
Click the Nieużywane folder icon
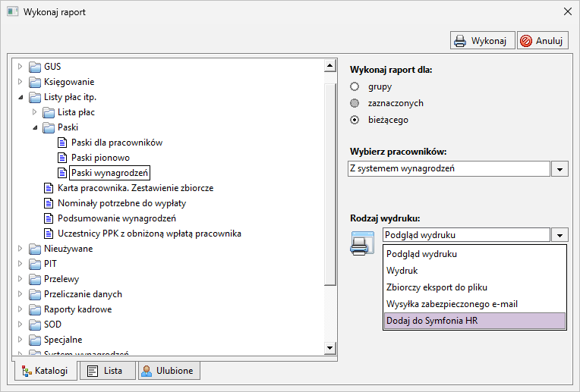coord(35,249)
